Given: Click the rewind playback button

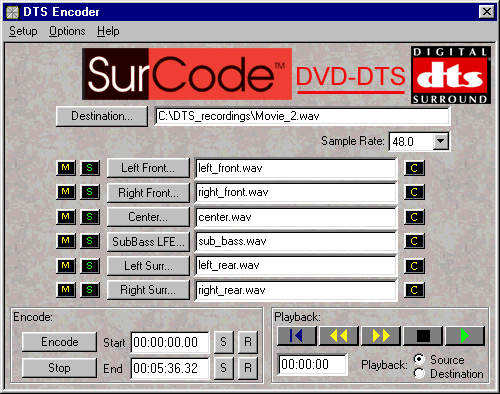Looking at the screenshot, I should (339, 336).
